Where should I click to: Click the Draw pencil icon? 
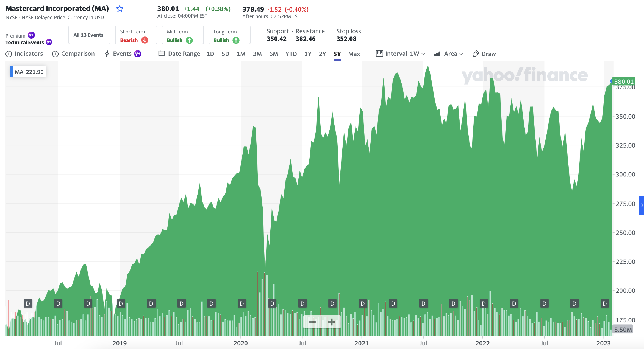(x=476, y=54)
